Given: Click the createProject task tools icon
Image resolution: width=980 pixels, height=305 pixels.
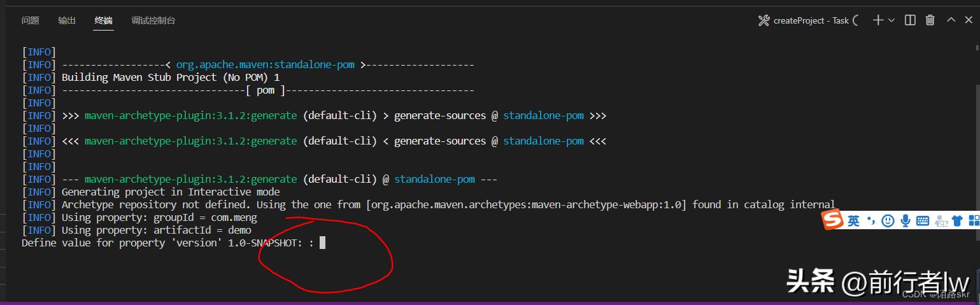Looking at the screenshot, I should point(764,20).
